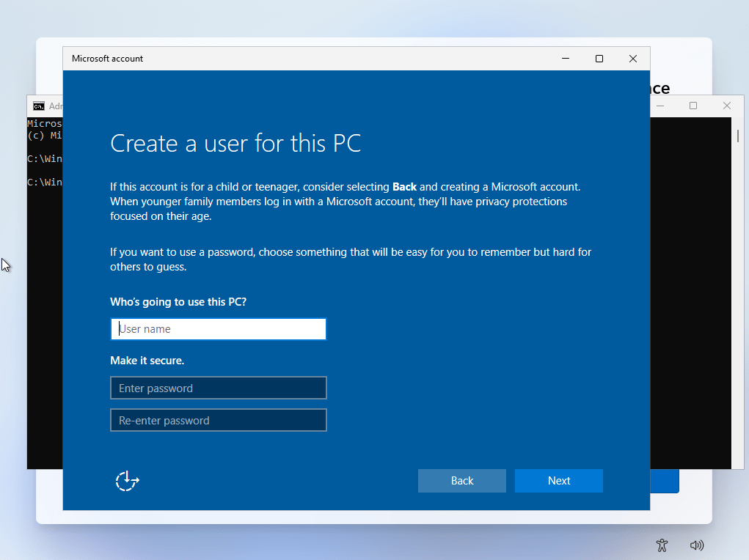Image resolution: width=749 pixels, height=560 pixels.
Task: Click the volume speaker icon
Action: 697,545
